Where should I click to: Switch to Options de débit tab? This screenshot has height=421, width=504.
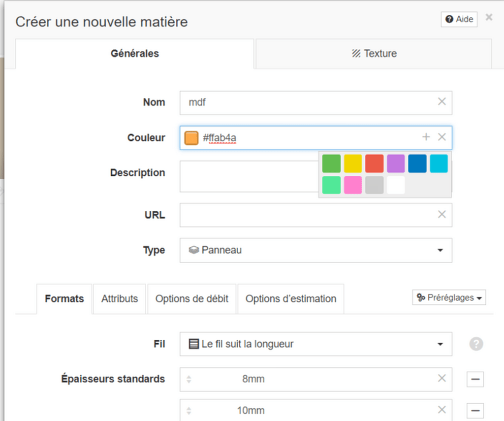[192, 299]
